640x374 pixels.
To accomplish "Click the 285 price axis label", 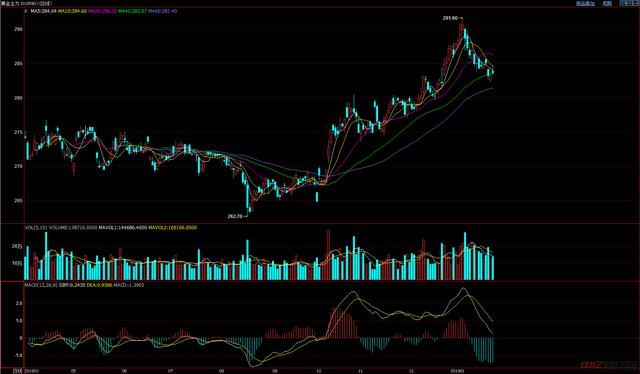I will coord(19,64).
